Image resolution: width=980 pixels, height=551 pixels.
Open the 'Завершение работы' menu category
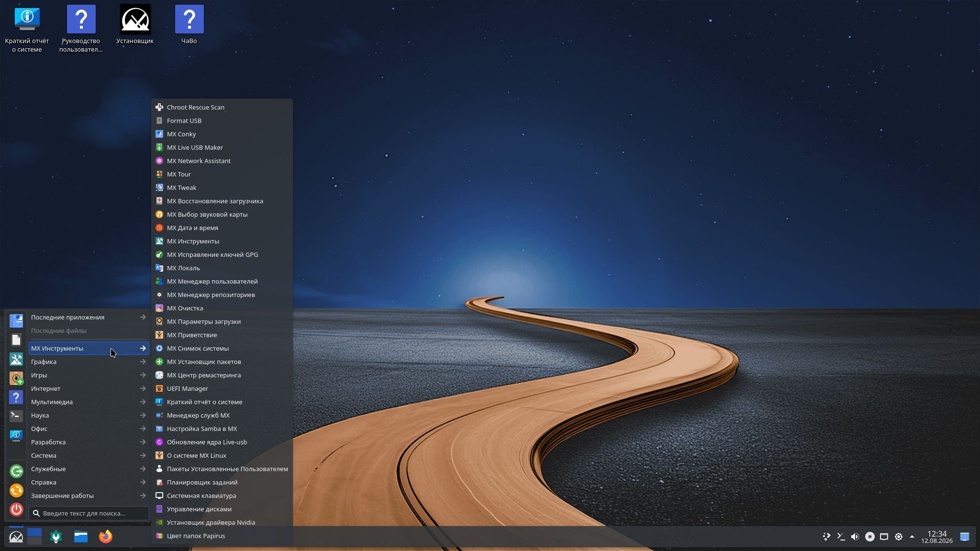(x=89, y=496)
